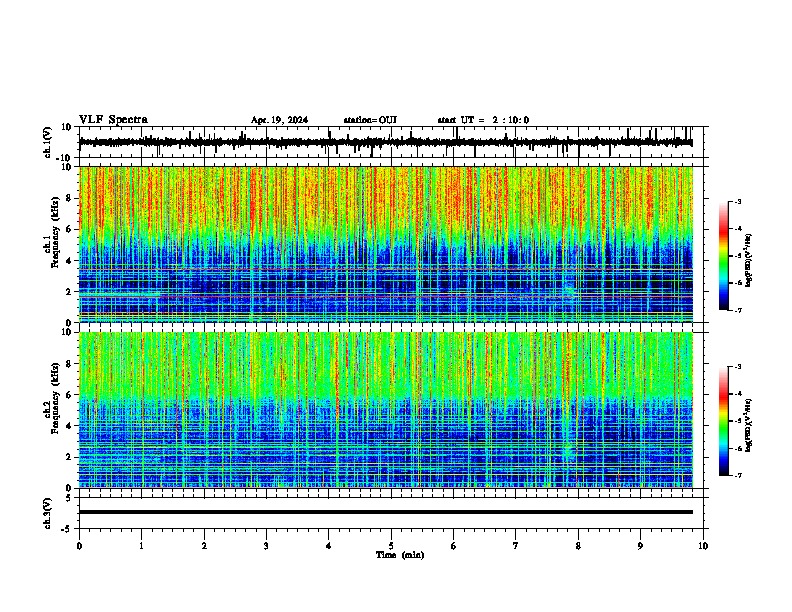Click the "-10" tick on the ch.1(V) axis
792x612 pixels.
[x=64, y=158]
